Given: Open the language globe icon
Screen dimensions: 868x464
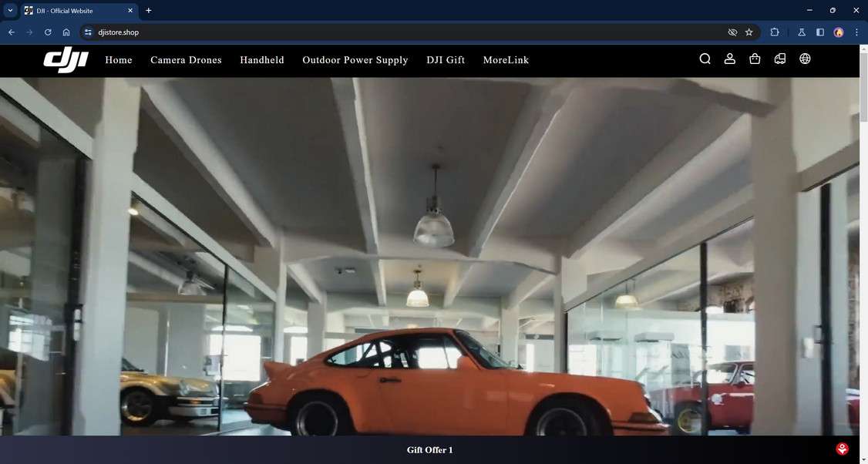Looking at the screenshot, I should 805,59.
